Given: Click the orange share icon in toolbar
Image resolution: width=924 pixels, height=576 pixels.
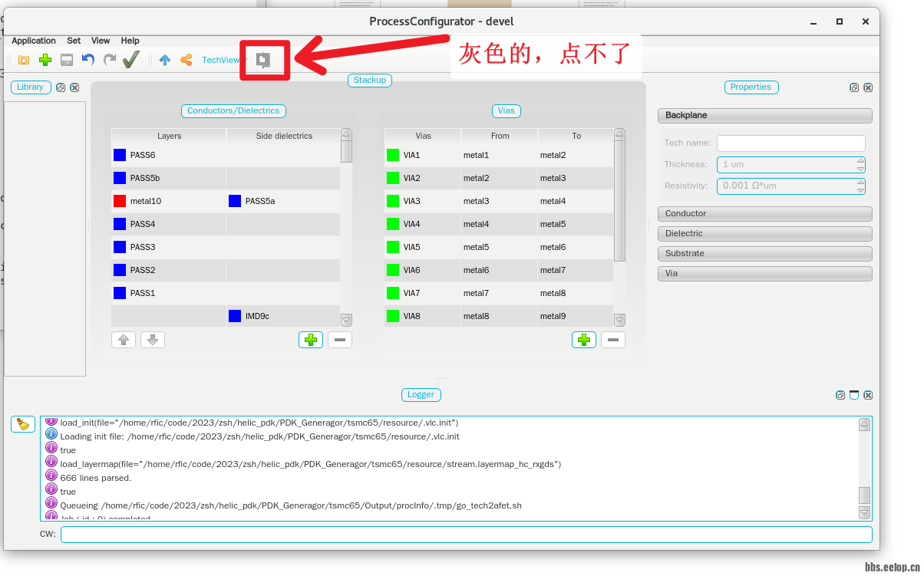Looking at the screenshot, I should 186,60.
